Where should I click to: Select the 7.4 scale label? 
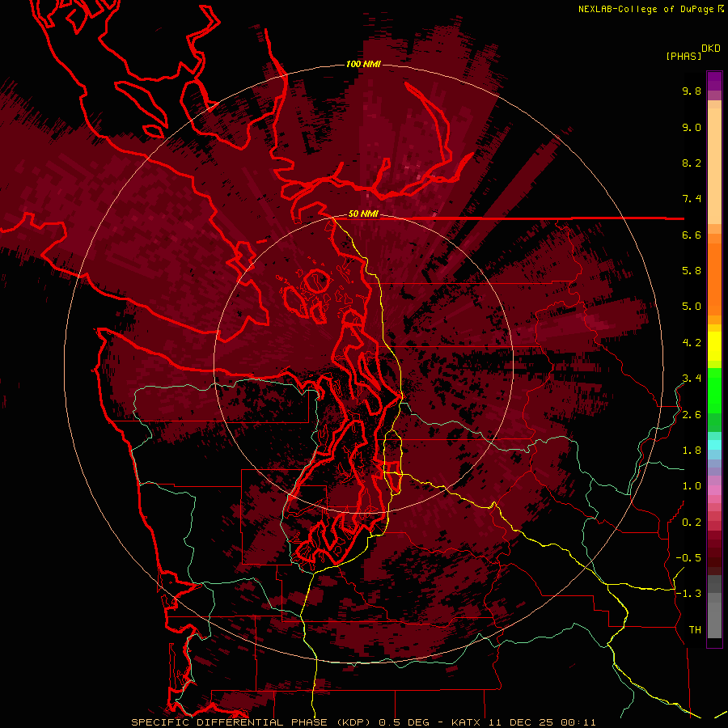pos(692,199)
